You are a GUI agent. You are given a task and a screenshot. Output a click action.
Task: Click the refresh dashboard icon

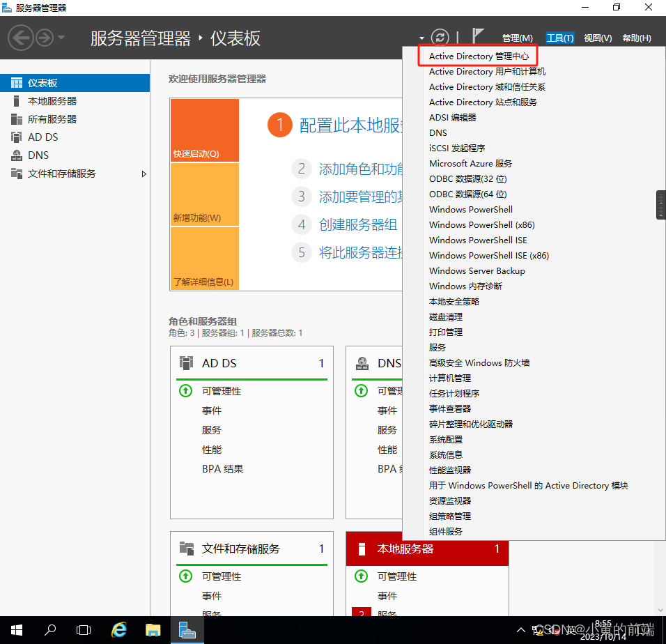click(440, 38)
